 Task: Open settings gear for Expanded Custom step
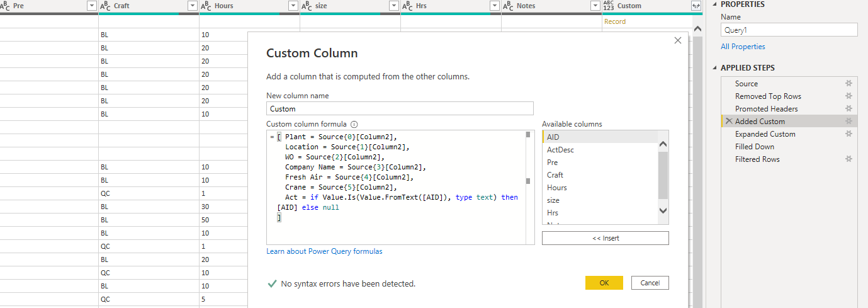coord(848,134)
